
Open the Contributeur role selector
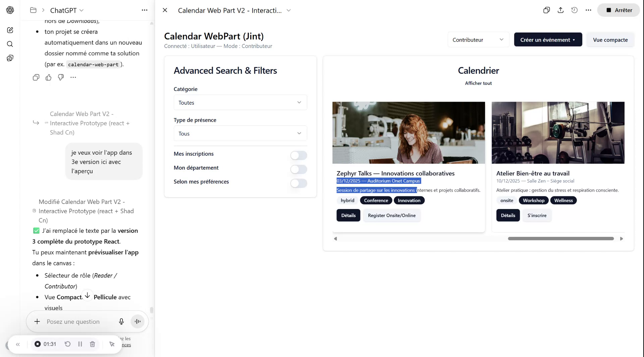point(478,39)
